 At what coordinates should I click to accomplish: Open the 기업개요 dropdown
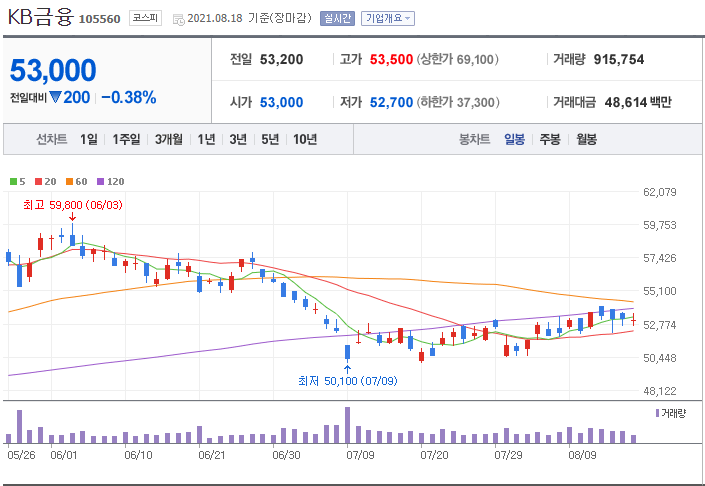(x=388, y=18)
